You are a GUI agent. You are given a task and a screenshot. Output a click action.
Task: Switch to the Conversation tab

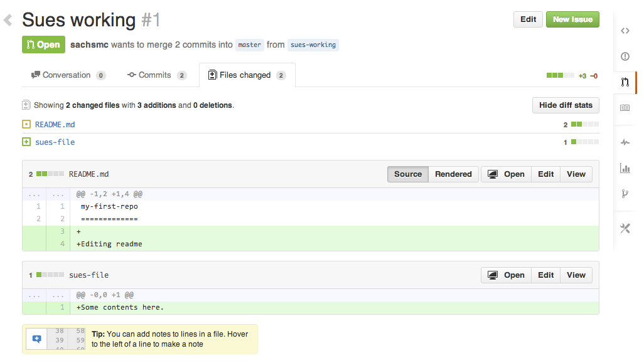click(67, 75)
